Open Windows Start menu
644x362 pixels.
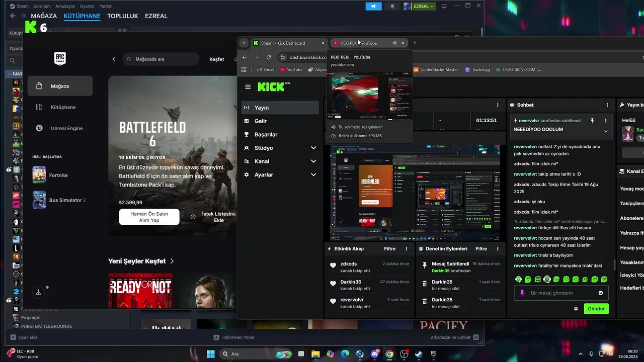[211, 354]
